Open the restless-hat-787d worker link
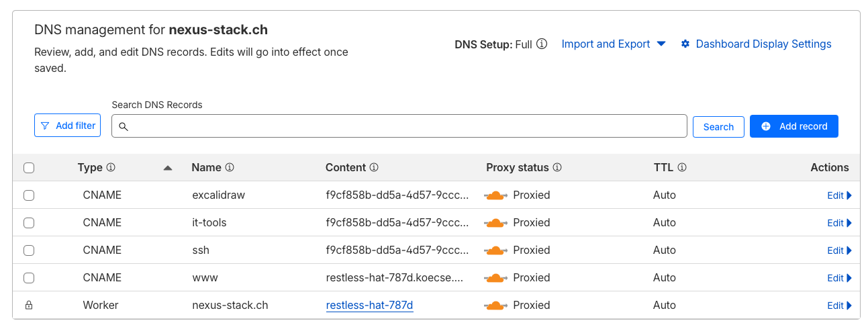 tap(369, 306)
